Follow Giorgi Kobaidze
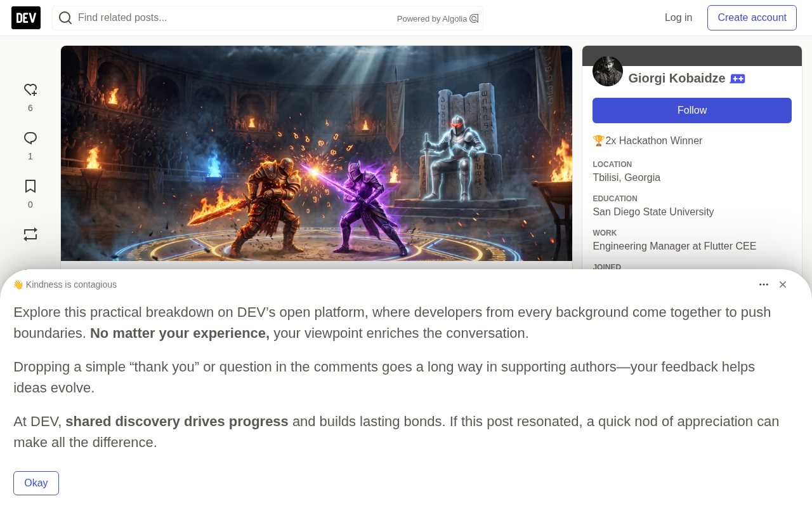The height and width of the screenshot is (508, 812). 692,110
